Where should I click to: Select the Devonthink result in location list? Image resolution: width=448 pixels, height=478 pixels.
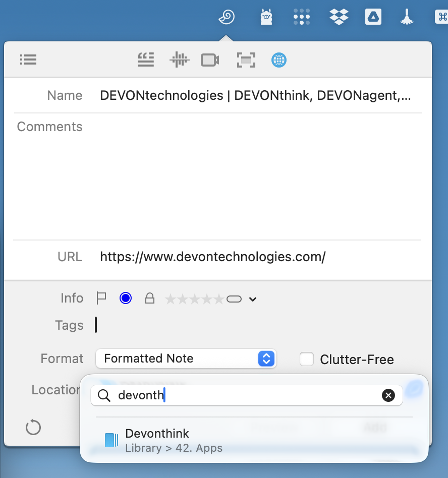[157, 440]
